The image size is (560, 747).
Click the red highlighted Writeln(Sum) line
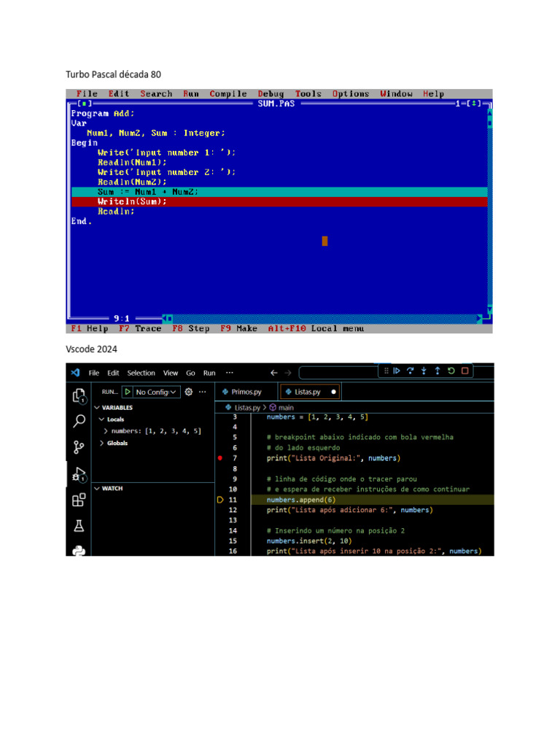[279, 201]
